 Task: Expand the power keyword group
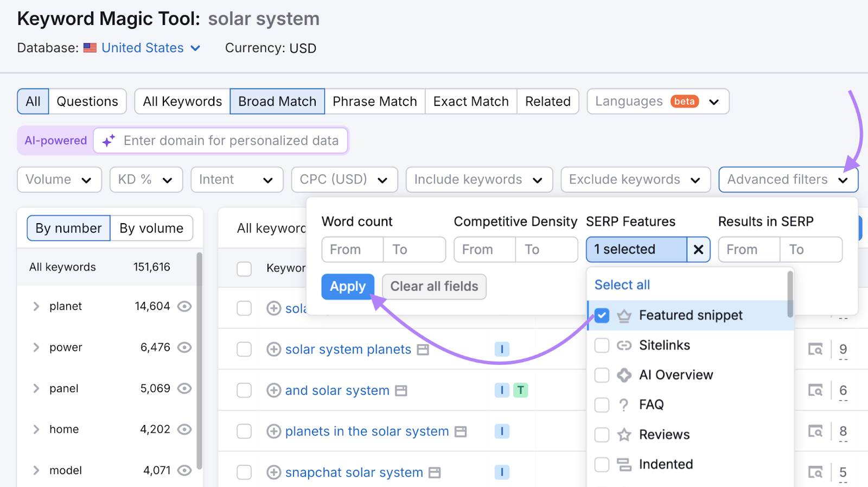tap(36, 347)
